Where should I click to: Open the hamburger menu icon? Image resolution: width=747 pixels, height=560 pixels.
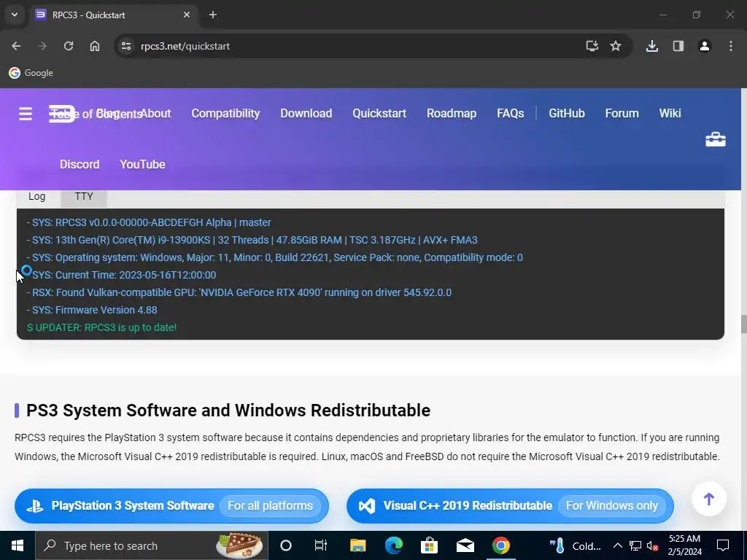(x=26, y=113)
